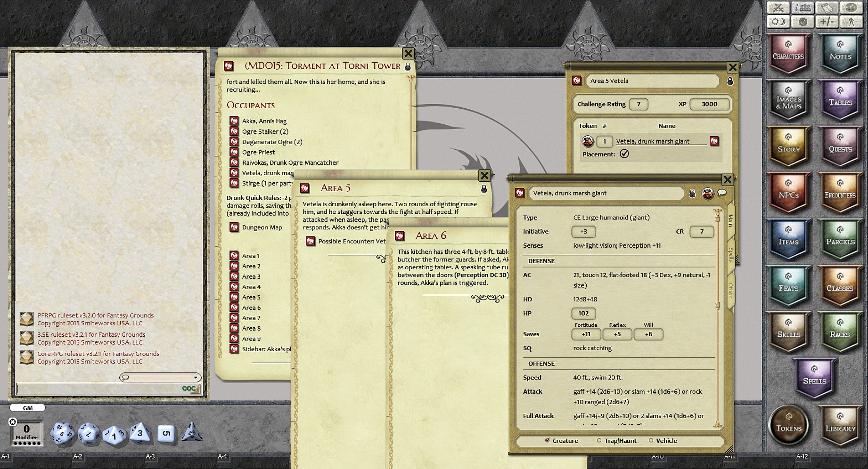Viewport: 868px width, 469px height.
Task: Toggle lock on Vetela NPC sheet
Action: tap(692, 194)
